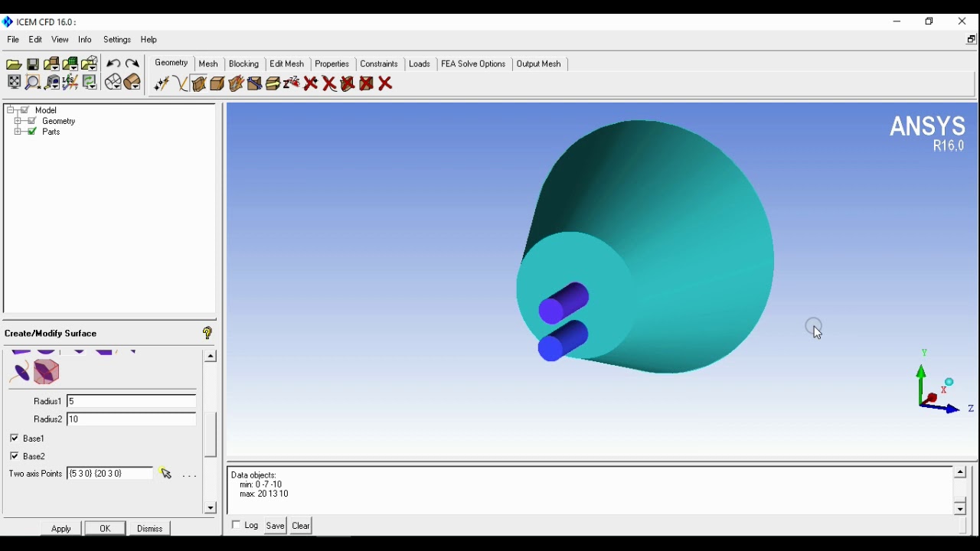Clear the message window
980x551 pixels.
coord(302,526)
